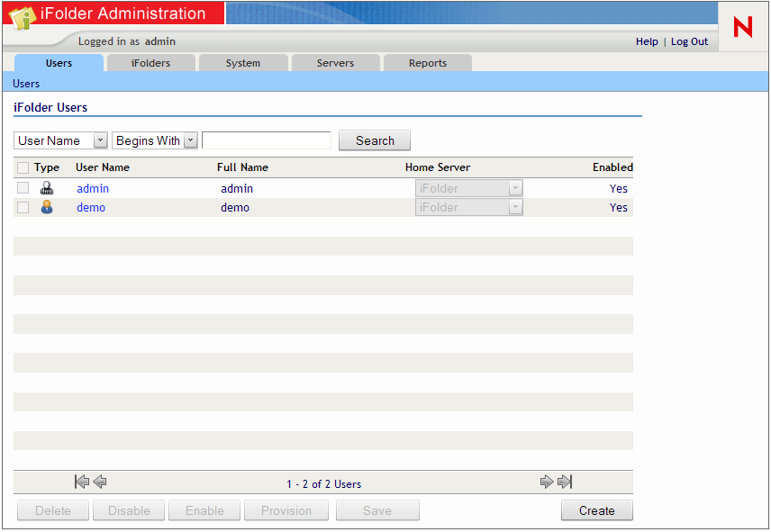Click the iFolder Administration title text
Viewport: 771px width, 532px height.
click(x=122, y=14)
